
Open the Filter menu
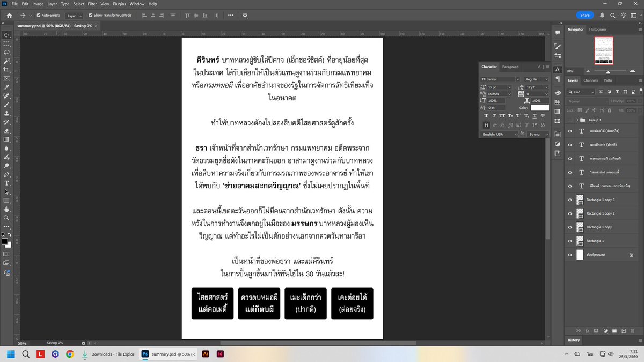[x=92, y=4]
